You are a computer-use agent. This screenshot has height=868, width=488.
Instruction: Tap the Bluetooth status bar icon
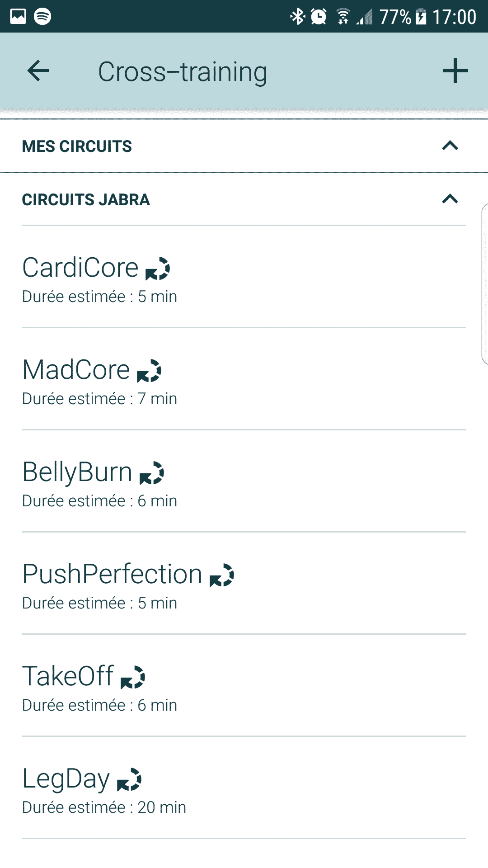point(297,17)
